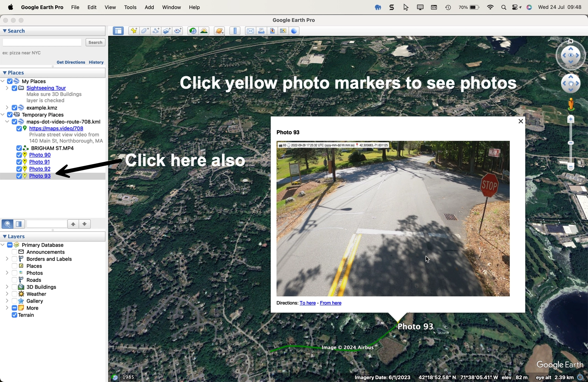Viewport: 588px width, 382px height.
Task: Enable the Borders and Labels layer
Action: click(14, 259)
